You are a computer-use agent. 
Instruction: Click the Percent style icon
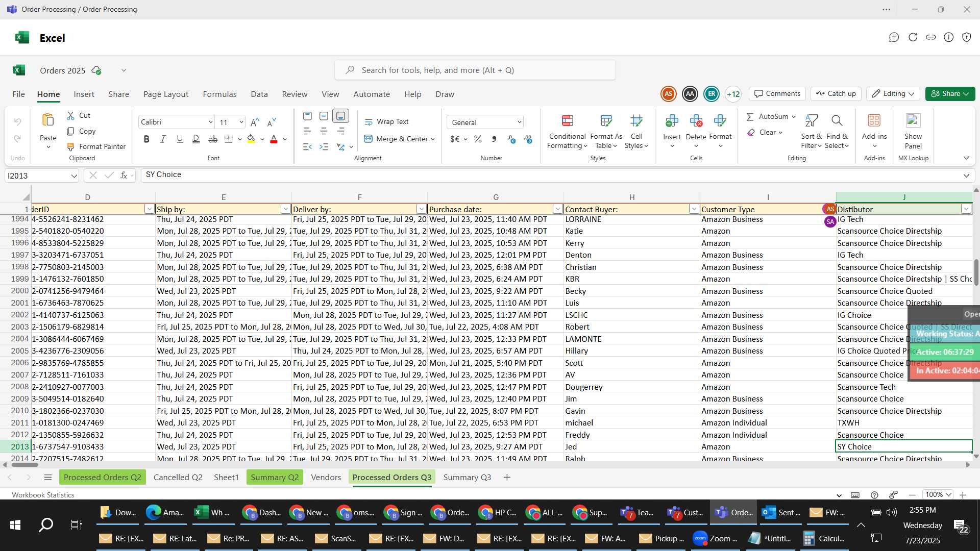pyautogui.click(x=478, y=139)
